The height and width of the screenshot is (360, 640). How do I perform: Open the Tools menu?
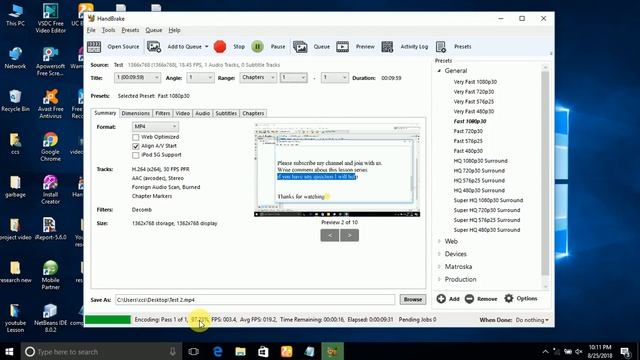[x=108, y=30]
